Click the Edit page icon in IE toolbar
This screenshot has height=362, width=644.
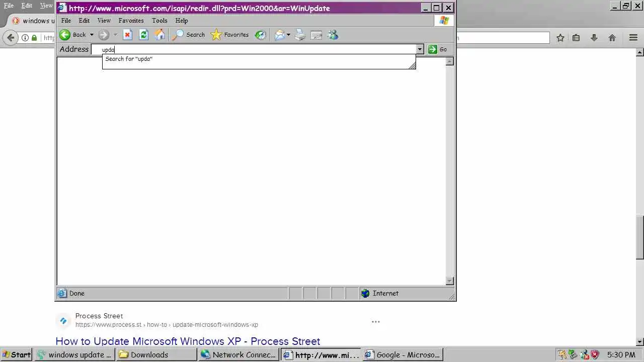[x=316, y=35]
